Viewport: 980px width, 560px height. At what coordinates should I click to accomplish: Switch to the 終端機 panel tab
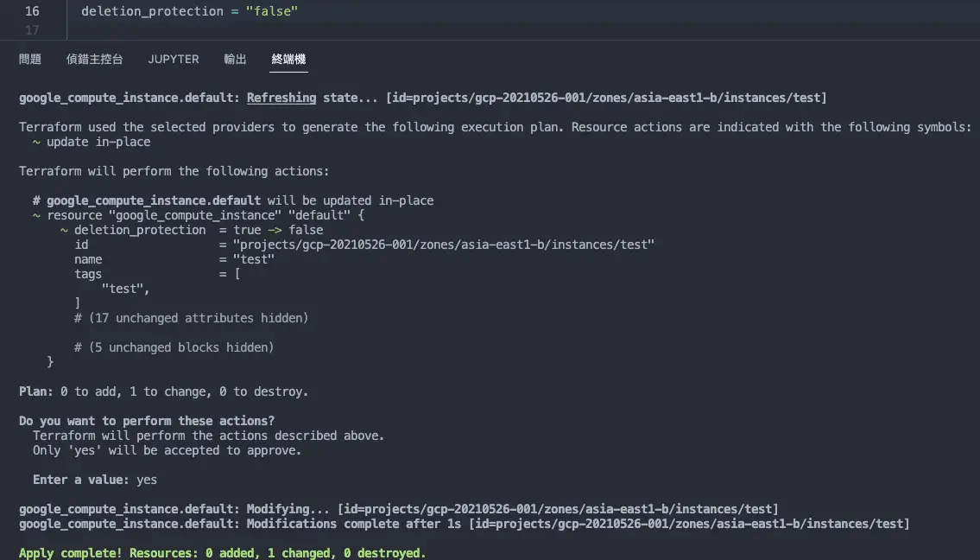click(x=288, y=59)
